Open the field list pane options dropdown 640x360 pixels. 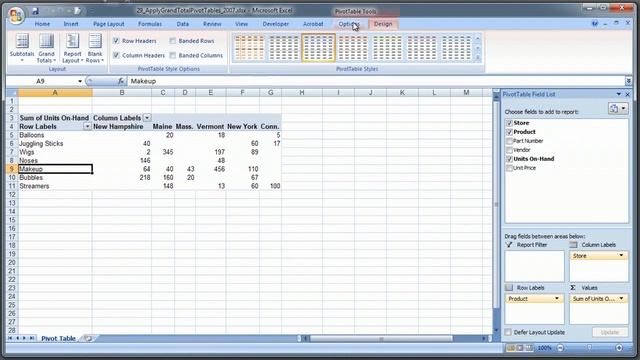click(x=619, y=94)
